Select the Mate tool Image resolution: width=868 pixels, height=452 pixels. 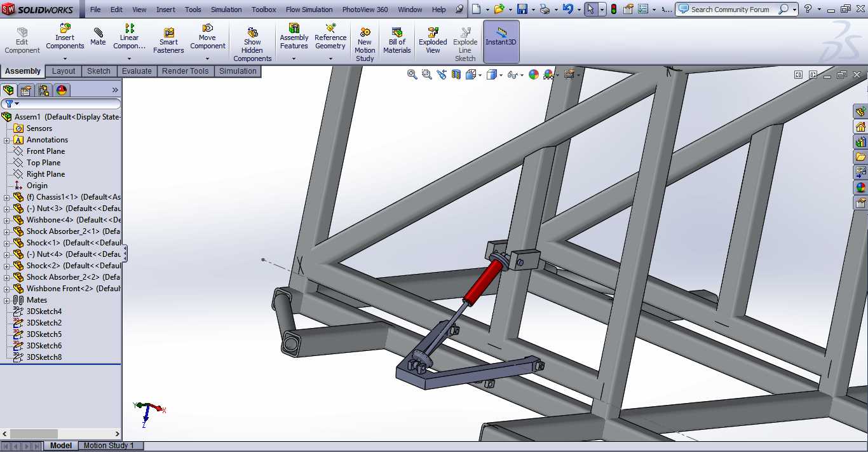[x=98, y=37]
